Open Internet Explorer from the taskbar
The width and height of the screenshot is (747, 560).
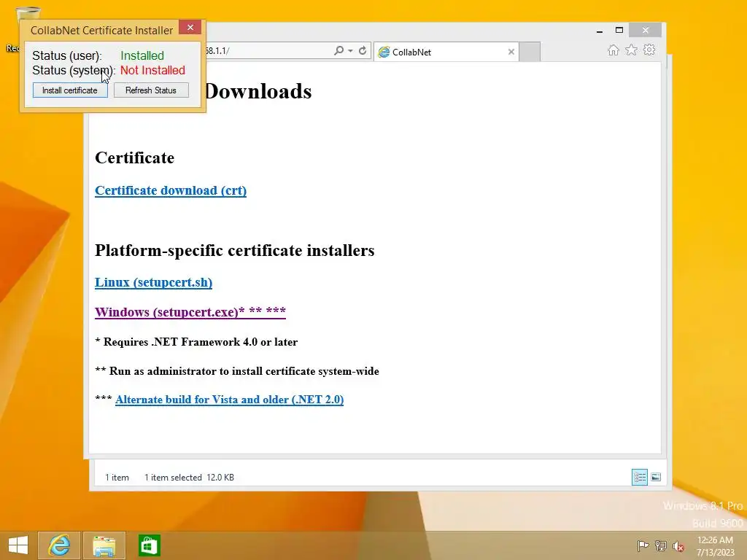pos(59,545)
